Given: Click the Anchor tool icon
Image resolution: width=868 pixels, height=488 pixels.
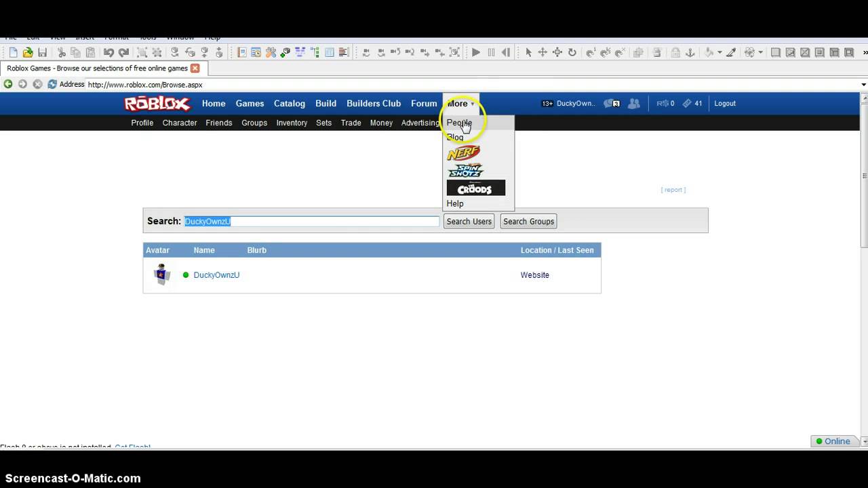Looking at the screenshot, I should click(690, 52).
